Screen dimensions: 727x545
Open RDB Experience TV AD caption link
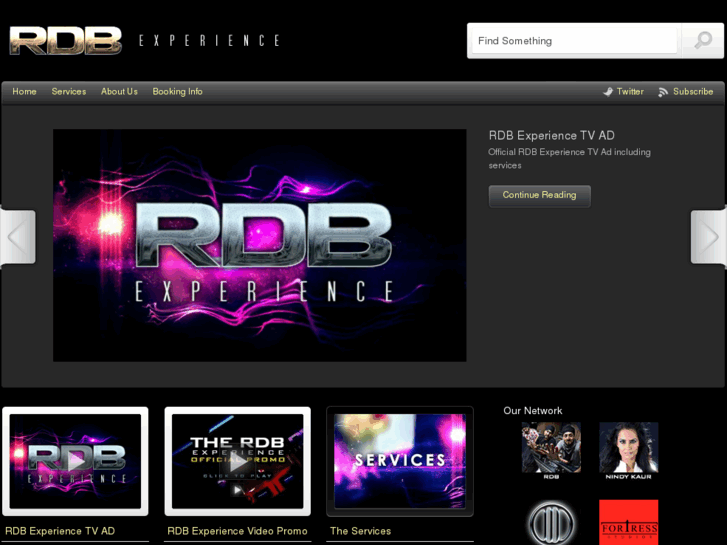pos(60,531)
